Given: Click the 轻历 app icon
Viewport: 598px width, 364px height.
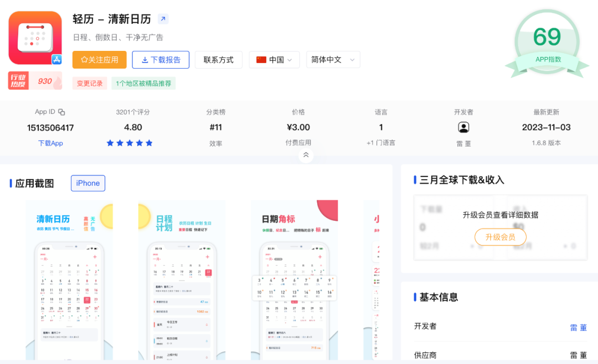Looking at the screenshot, I should pos(35,38).
